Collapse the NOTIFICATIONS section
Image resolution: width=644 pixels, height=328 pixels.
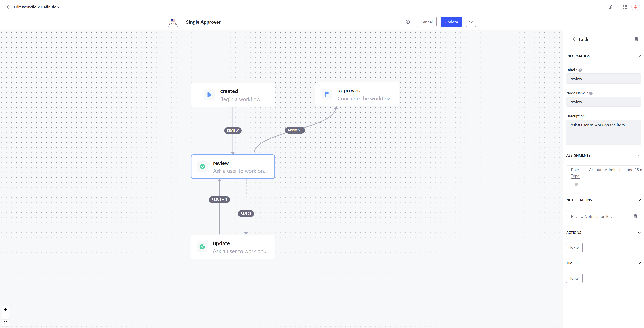[x=639, y=200]
